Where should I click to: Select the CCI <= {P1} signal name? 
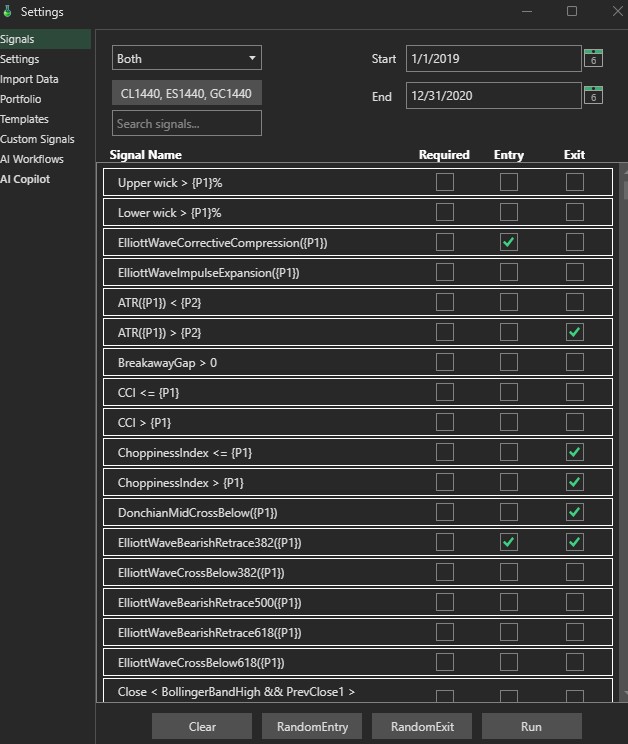(148, 393)
